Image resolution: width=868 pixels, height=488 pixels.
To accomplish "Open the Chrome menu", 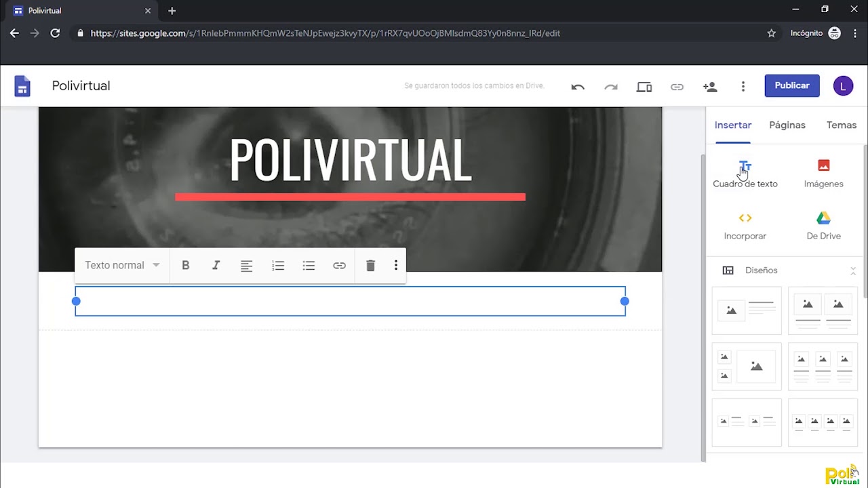I will pyautogui.click(x=854, y=33).
